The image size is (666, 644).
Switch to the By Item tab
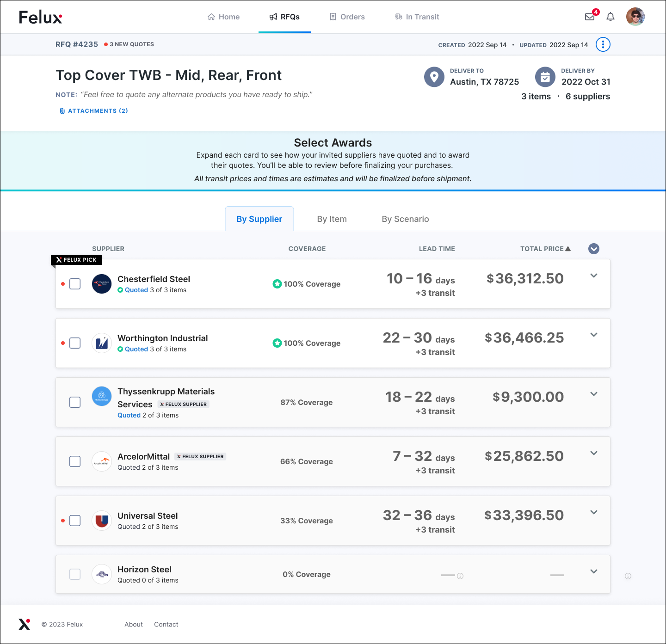pos(332,219)
